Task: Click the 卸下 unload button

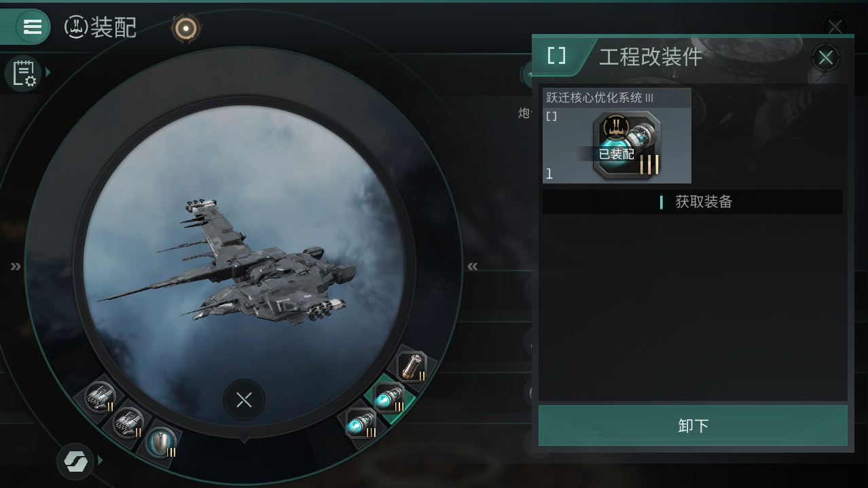Action: 693,425
